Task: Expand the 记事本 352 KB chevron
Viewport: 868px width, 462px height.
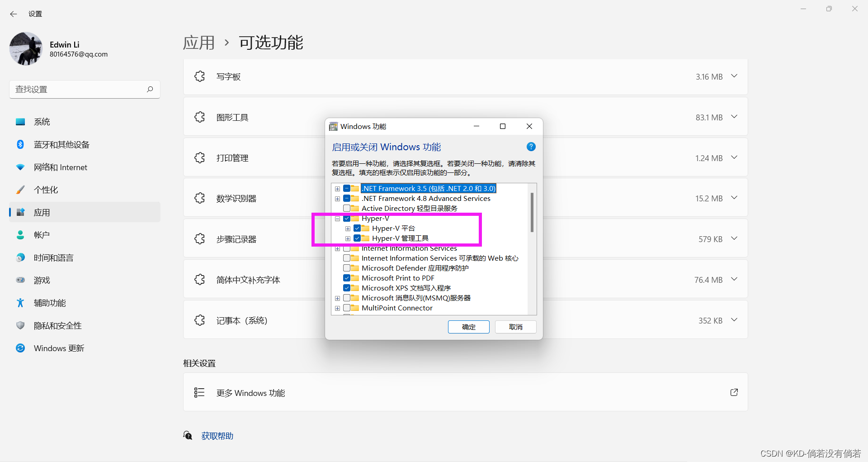Action: (734, 320)
